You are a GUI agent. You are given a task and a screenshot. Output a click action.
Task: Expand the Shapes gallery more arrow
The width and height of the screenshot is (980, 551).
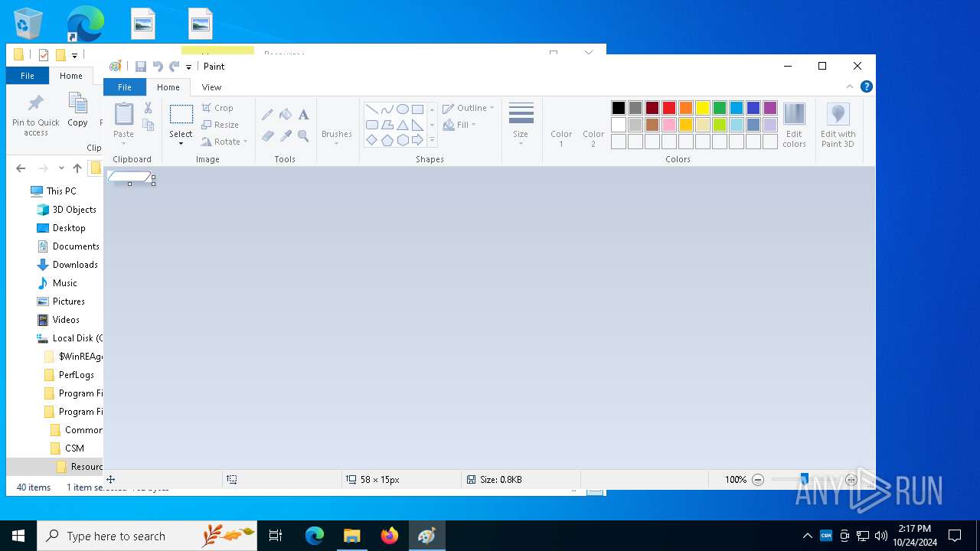coord(432,140)
